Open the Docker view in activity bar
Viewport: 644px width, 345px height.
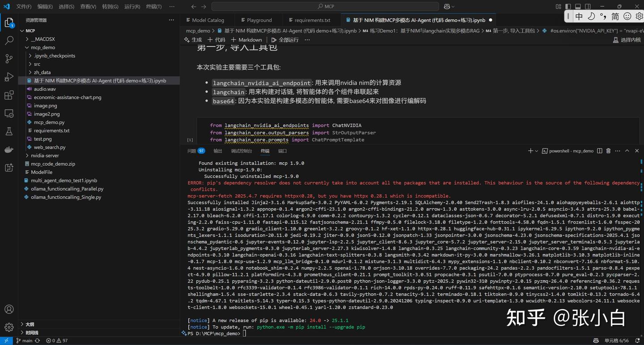[9, 150]
